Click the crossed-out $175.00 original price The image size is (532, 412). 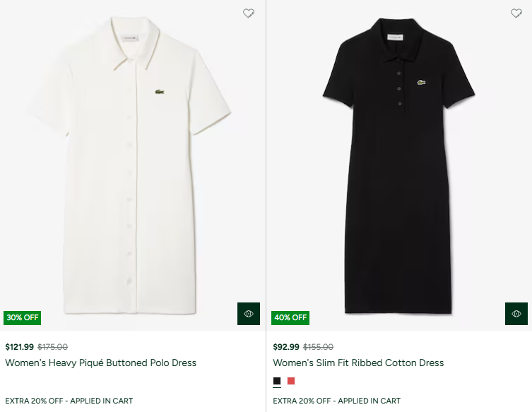coord(53,347)
